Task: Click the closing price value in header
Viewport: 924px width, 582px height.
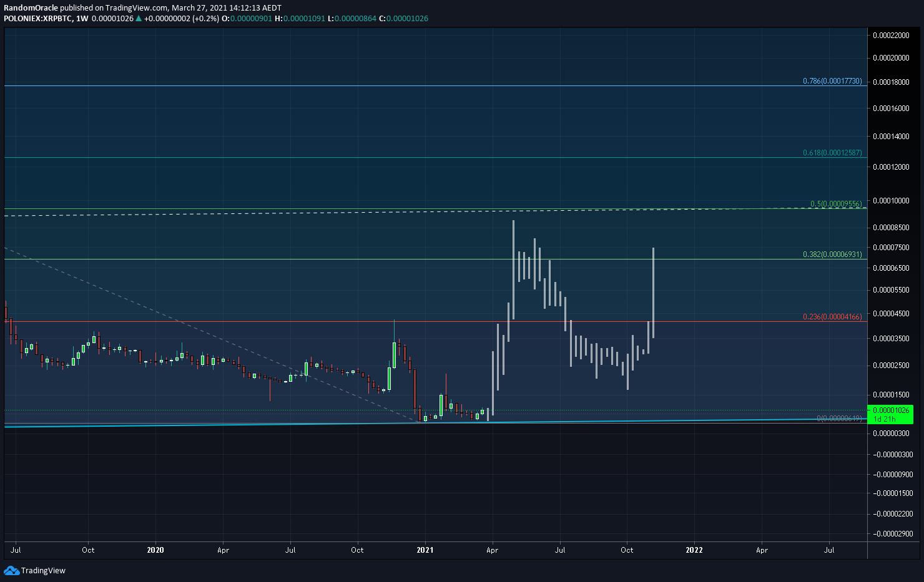Action: (407, 18)
